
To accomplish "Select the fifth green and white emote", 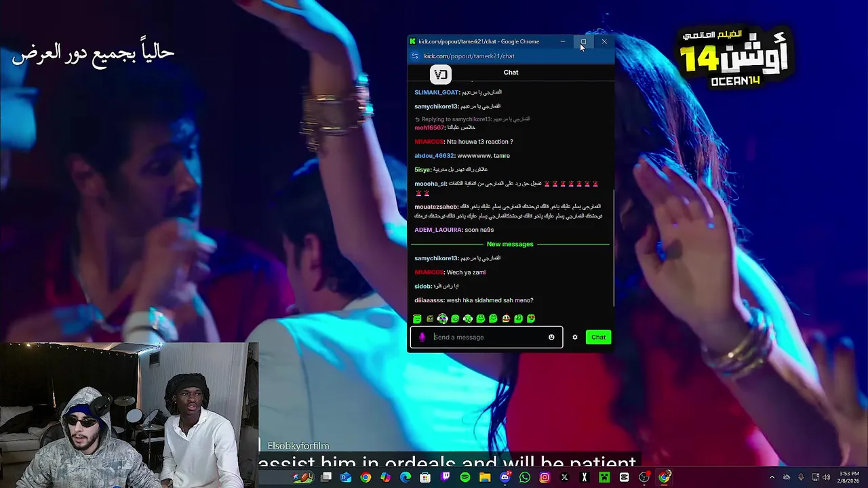I will [468, 319].
